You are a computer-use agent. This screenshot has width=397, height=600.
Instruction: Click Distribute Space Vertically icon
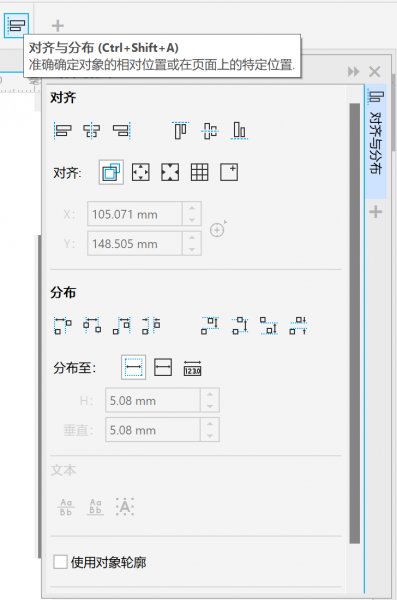[298, 326]
